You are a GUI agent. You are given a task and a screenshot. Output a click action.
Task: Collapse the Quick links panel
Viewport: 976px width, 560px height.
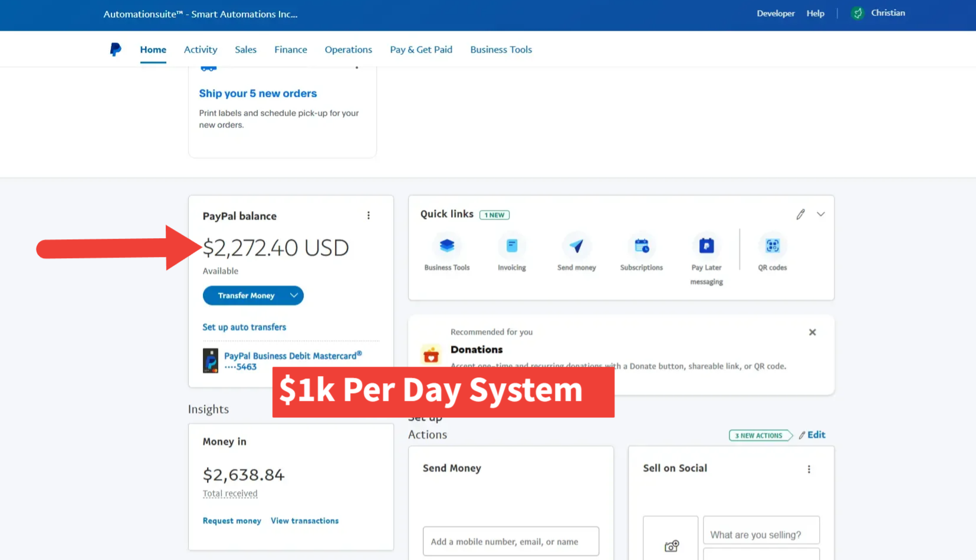click(820, 214)
